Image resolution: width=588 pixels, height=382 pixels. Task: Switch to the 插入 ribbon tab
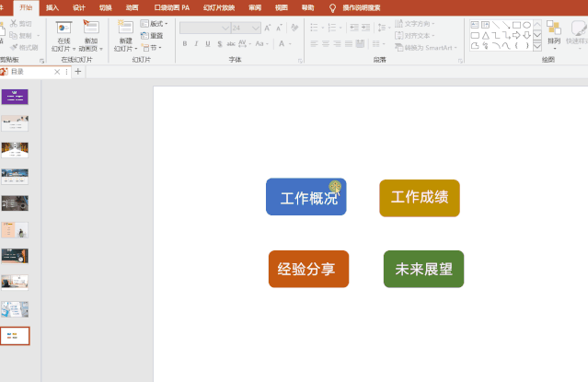(x=52, y=8)
